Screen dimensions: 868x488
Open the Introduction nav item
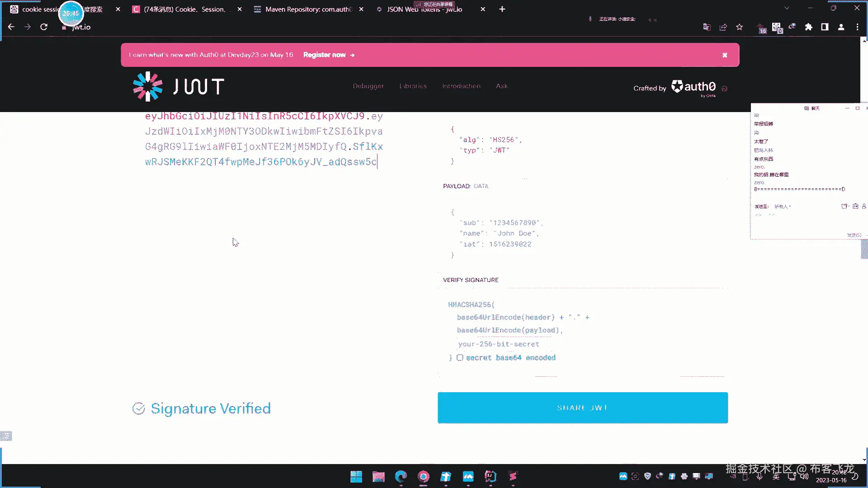[x=461, y=86]
